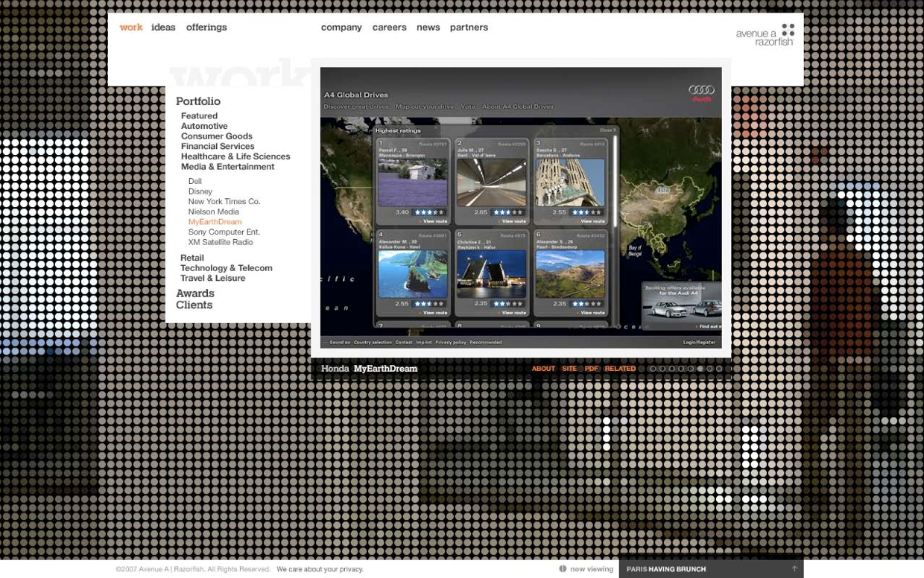Select the third slide indicator dot

[672, 369]
